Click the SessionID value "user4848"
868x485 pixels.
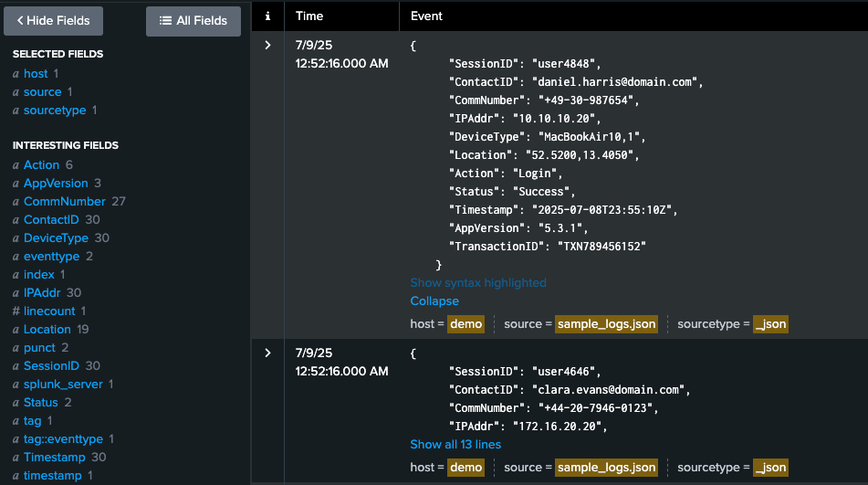pos(563,64)
